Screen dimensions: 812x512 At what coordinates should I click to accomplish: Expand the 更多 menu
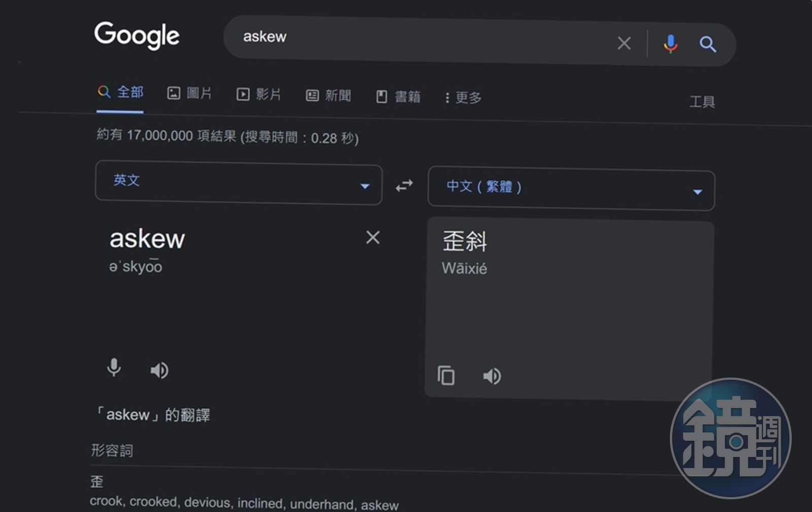(x=463, y=97)
